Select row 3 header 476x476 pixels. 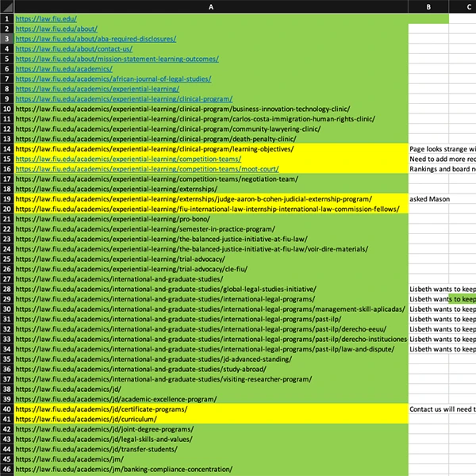(x=6, y=39)
